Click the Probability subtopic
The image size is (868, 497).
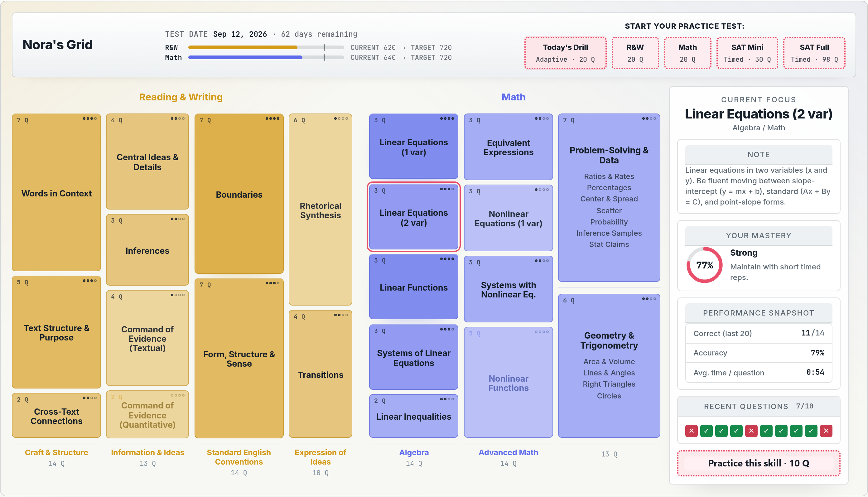[x=609, y=222]
